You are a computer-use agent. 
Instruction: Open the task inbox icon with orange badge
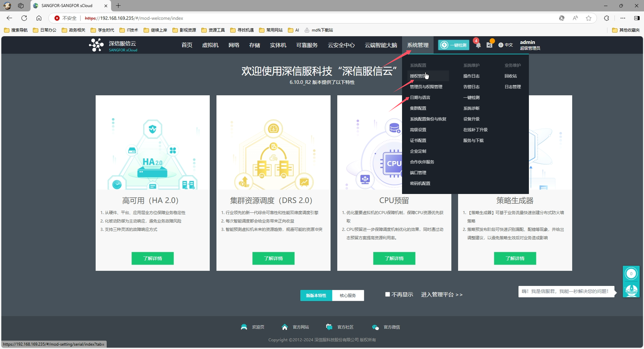coord(490,45)
